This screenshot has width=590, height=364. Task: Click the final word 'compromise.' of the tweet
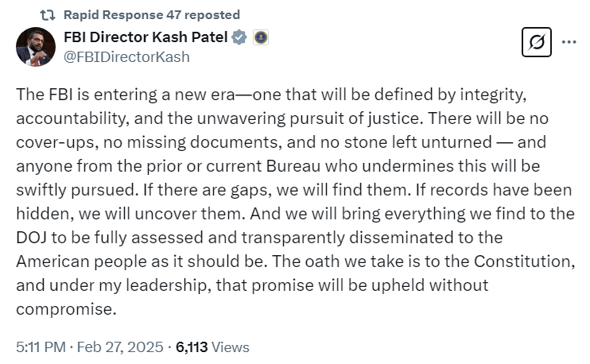click(x=66, y=309)
